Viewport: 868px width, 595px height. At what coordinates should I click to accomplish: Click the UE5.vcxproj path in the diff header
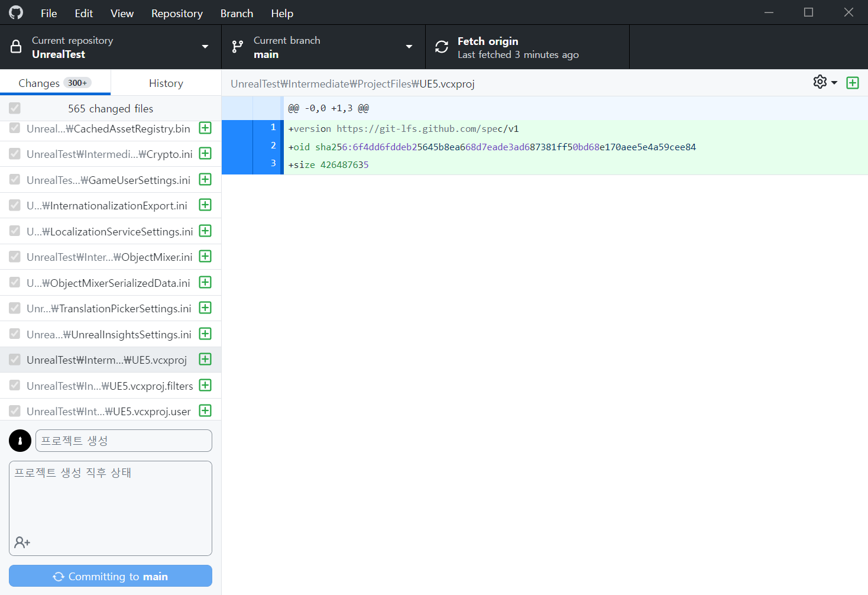tap(352, 84)
